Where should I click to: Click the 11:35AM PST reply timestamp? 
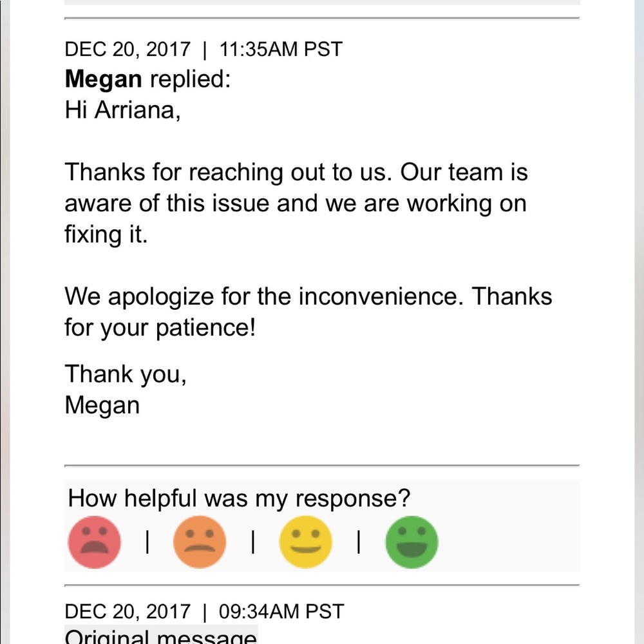[x=281, y=50]
